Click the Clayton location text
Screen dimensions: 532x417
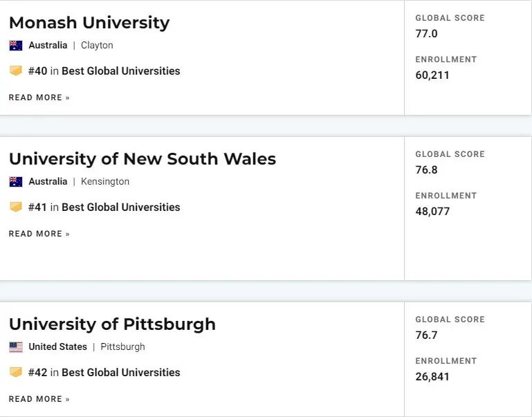click(x=97, y=46)
